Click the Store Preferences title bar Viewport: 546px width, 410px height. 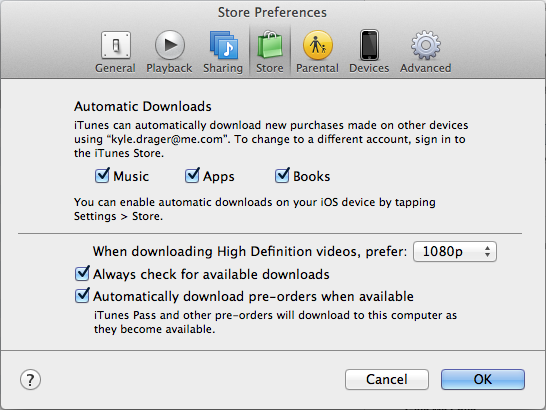tap(272, 13)
